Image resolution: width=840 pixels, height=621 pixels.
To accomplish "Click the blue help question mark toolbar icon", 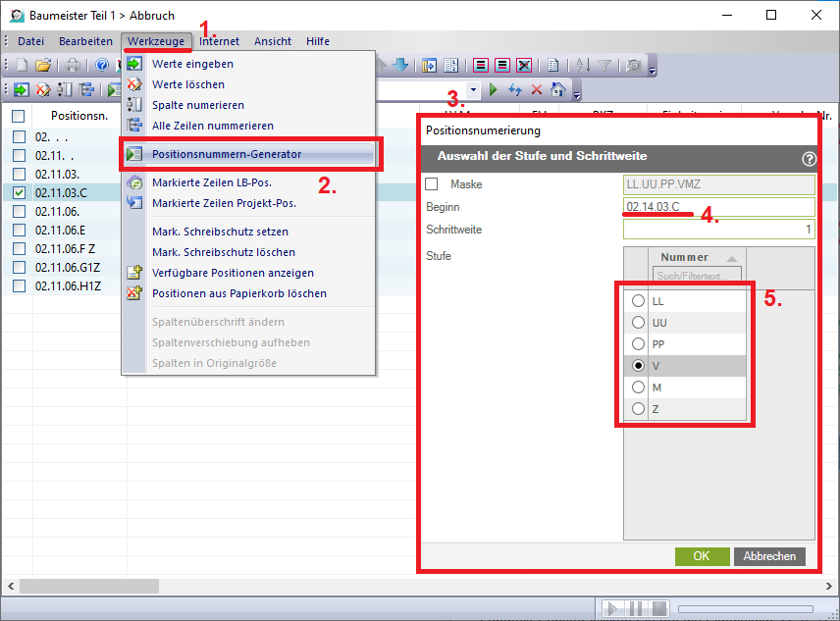I will tap(102, 66).
